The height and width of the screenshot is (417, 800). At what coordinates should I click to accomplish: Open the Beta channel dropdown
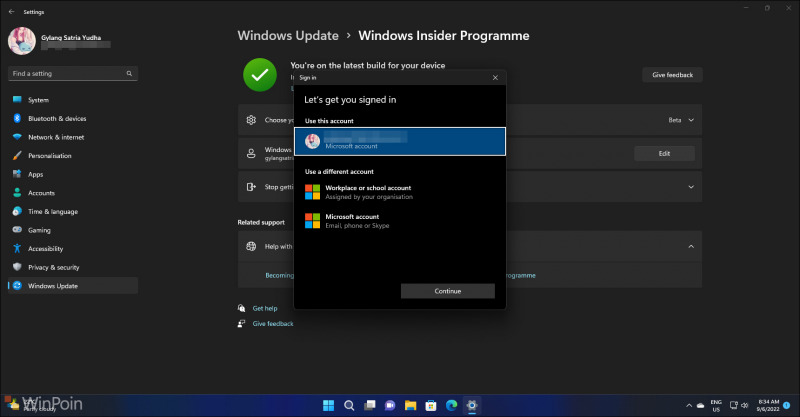point(681,120)
